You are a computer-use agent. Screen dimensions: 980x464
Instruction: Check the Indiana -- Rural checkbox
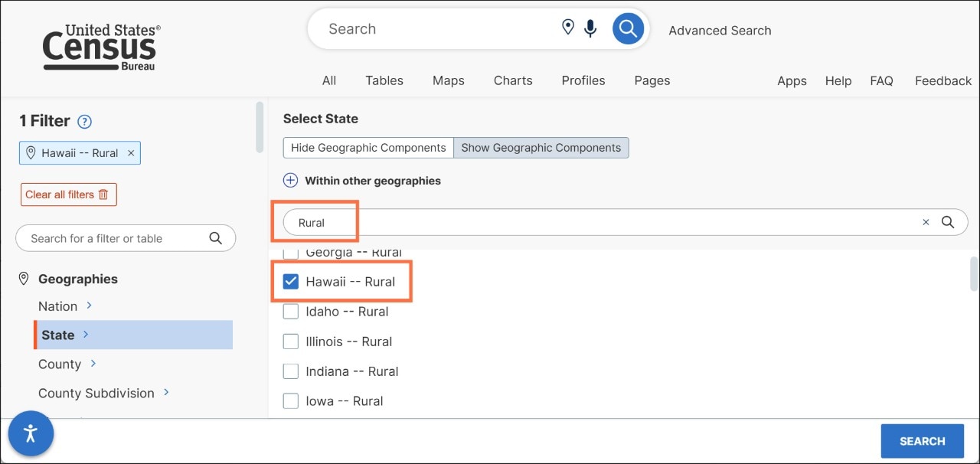[x=291, y=371]
